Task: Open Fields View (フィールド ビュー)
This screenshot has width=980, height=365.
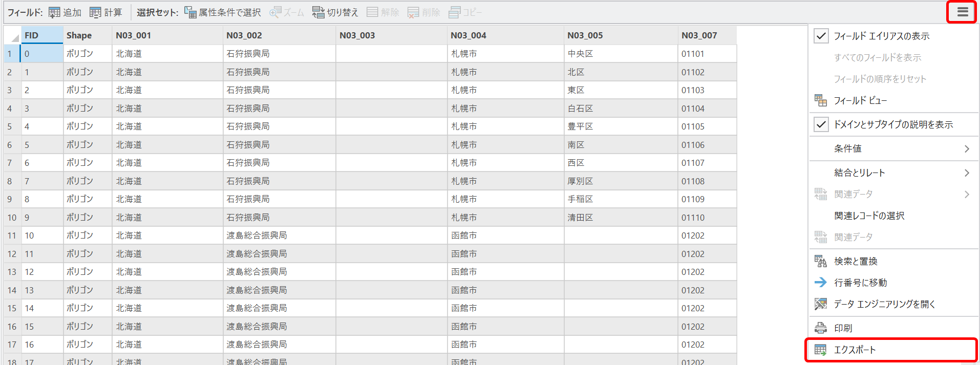Action: tap(860, 100)
